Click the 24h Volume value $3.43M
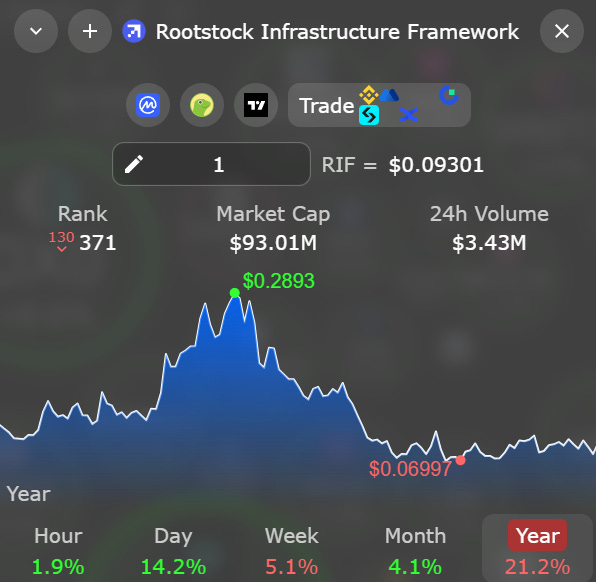Screen dimensions: 596x582 pyautogui.click(x=489, y=243)
